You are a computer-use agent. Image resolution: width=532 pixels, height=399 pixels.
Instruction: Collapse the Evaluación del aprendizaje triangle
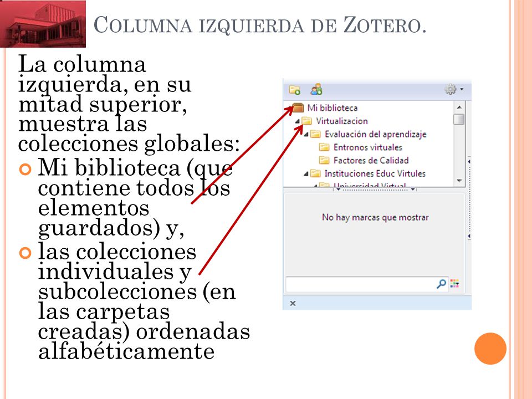306,134
